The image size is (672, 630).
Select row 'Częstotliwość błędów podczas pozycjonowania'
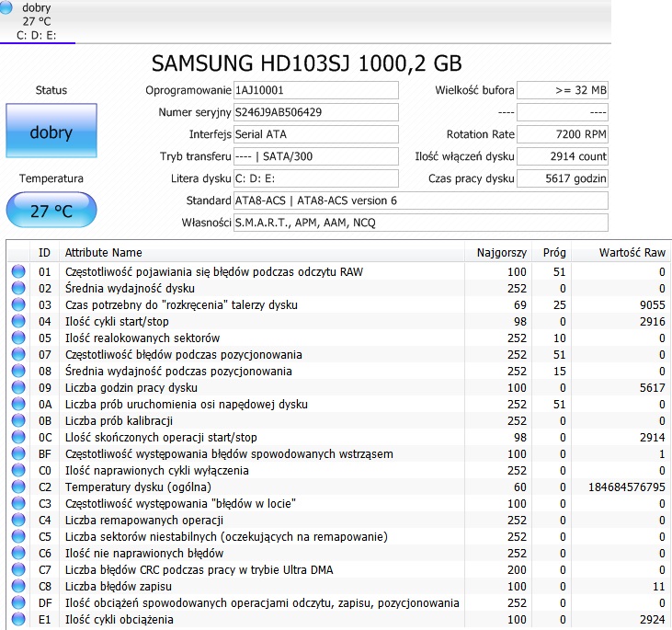pyautogui.click(x=337, y=355)
